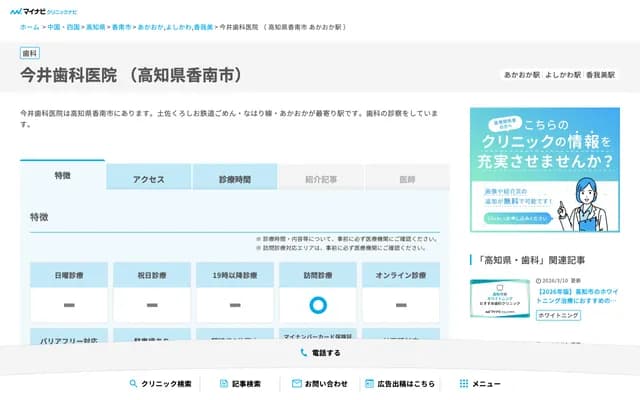Switch to the アクセス tab
Image resolution: width=640 pixels, height=400 pixels.
[x=148, y=179]
